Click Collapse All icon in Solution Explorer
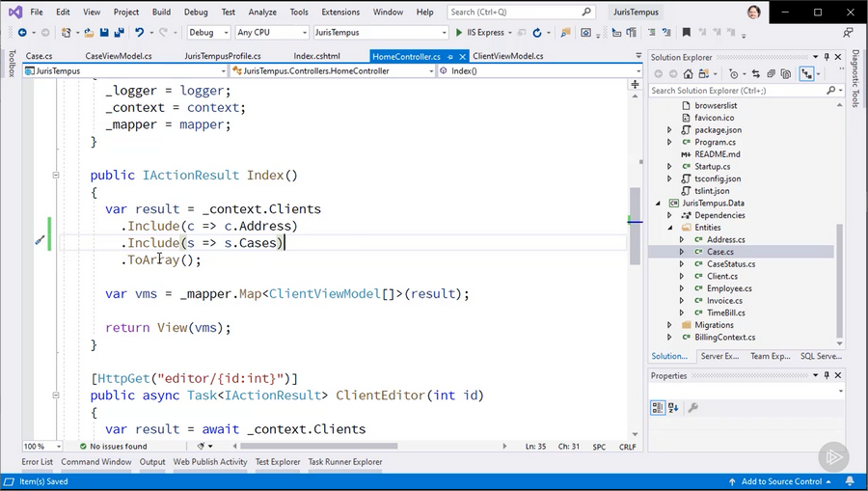This screenshot has width=868, height=491. 771,74
